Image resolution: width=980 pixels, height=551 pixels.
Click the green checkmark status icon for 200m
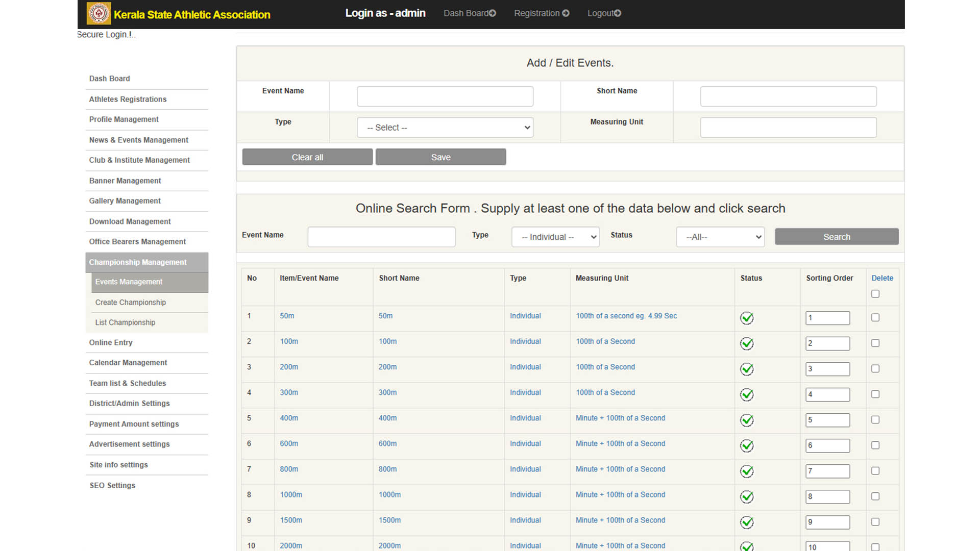[x=747, y=369]
